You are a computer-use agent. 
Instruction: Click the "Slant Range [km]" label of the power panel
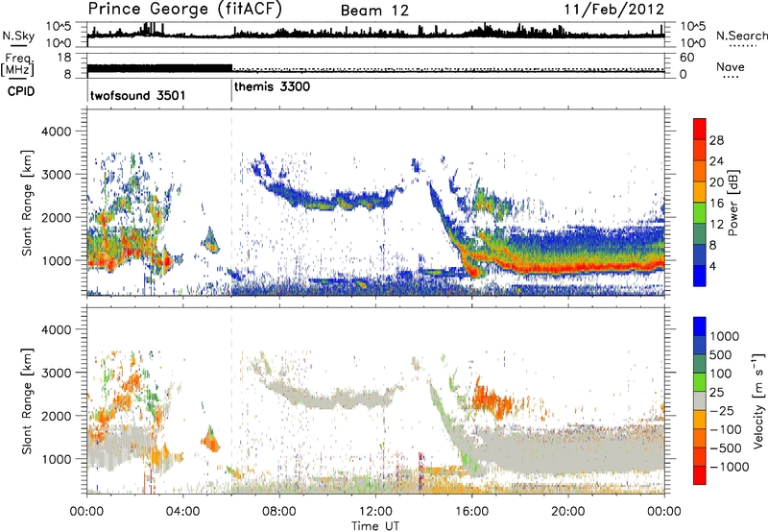pos(27,204)
